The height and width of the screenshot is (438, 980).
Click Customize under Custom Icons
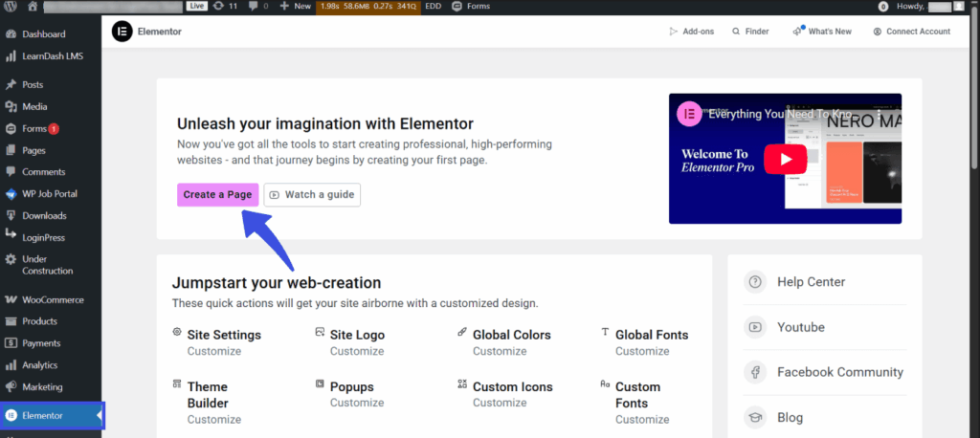tap(500, 403)
